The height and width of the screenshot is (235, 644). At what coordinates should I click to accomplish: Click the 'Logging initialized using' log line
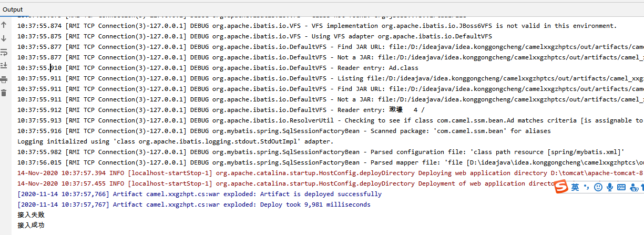click(x=175, y=141)
